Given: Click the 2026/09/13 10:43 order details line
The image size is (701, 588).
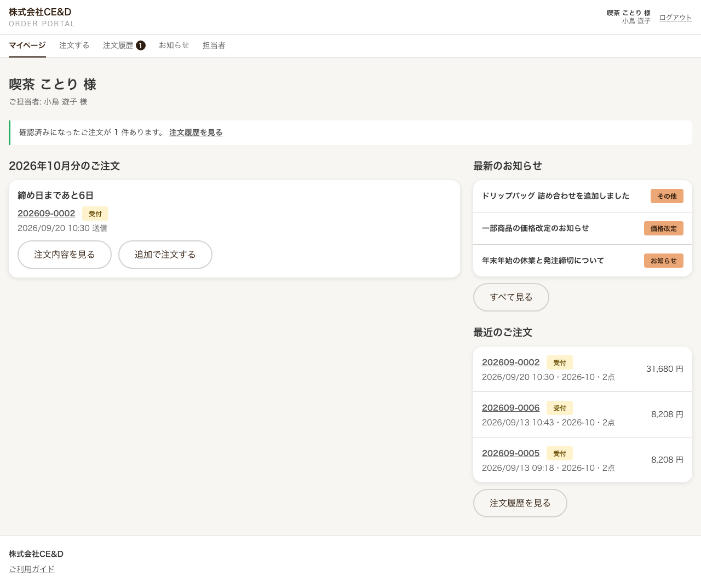Looking at the screenshot, I should click(x=548, y=423).
